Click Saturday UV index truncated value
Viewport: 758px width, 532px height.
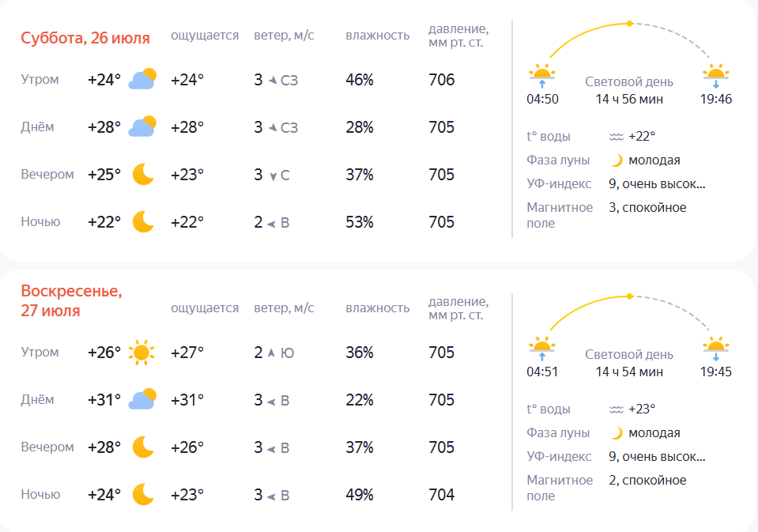coord(657,183)
